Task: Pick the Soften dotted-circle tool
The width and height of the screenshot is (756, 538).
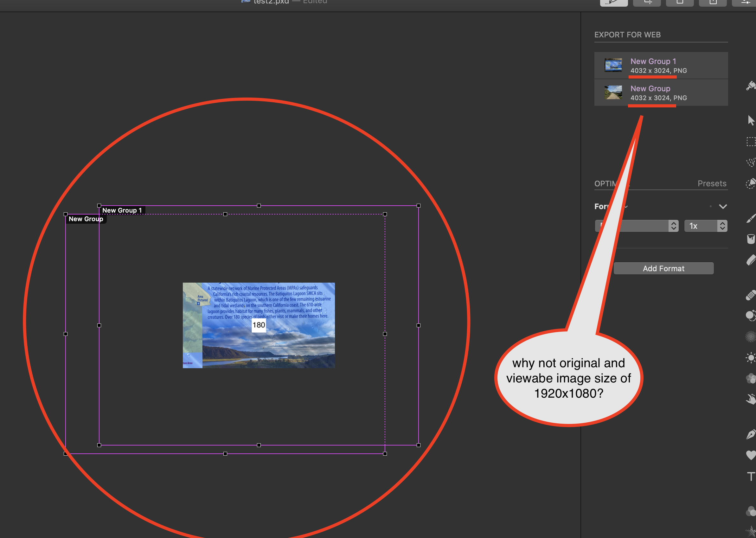Action: 751,336
